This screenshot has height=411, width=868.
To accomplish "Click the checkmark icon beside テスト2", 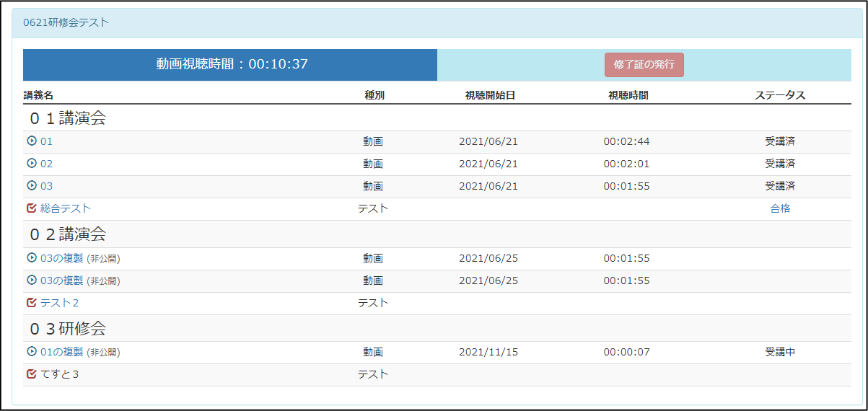I will 31,303.
